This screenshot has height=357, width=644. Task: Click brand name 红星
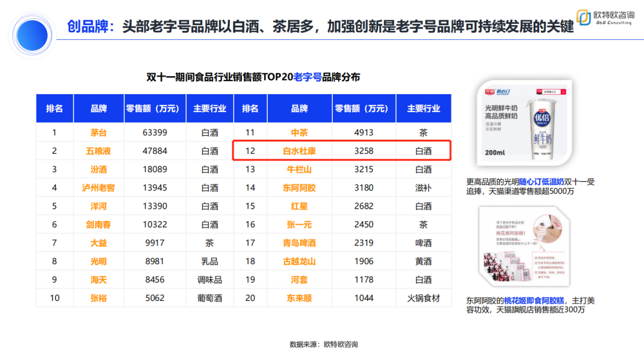[299, 206]
